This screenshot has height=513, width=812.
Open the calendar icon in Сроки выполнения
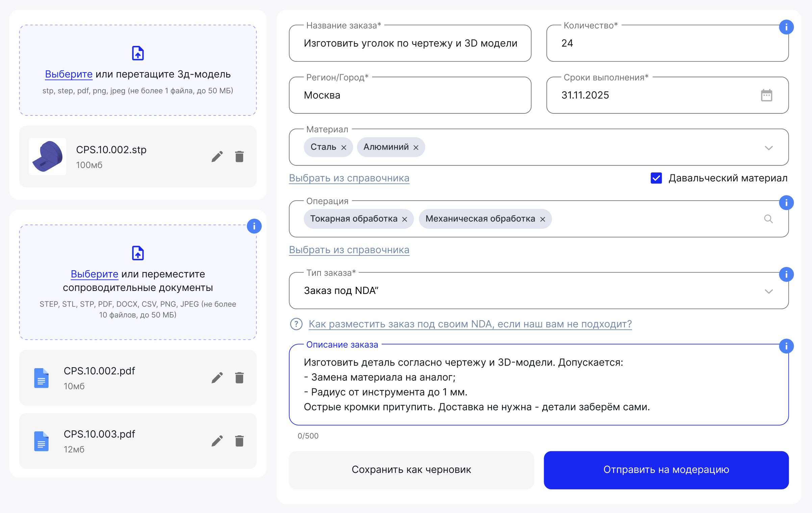tap(767, 96)
